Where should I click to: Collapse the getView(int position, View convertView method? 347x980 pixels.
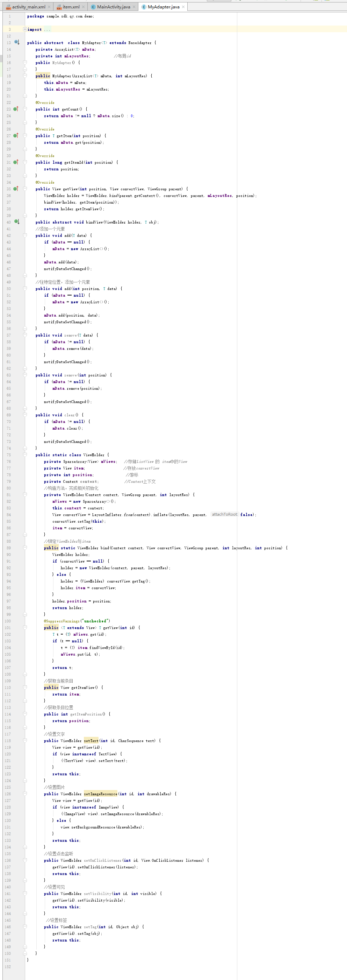(25, 189)
